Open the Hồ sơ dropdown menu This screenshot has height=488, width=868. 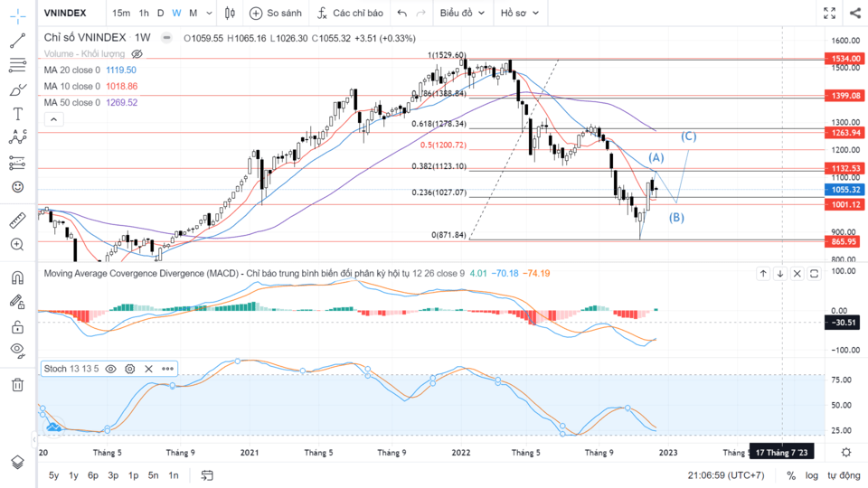coord(520,13)
